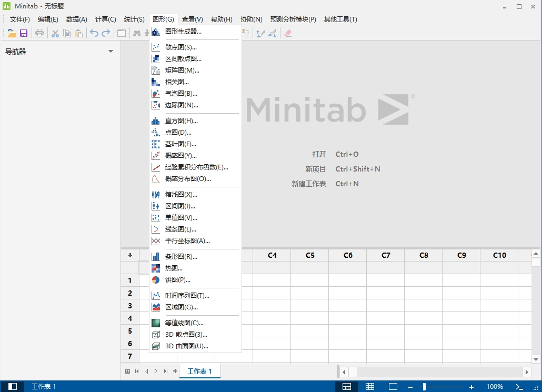The height and width of the screenshot is (392, 542).
Task: Expand the 导航器 dropdown arrow
Action: (111, 52)
